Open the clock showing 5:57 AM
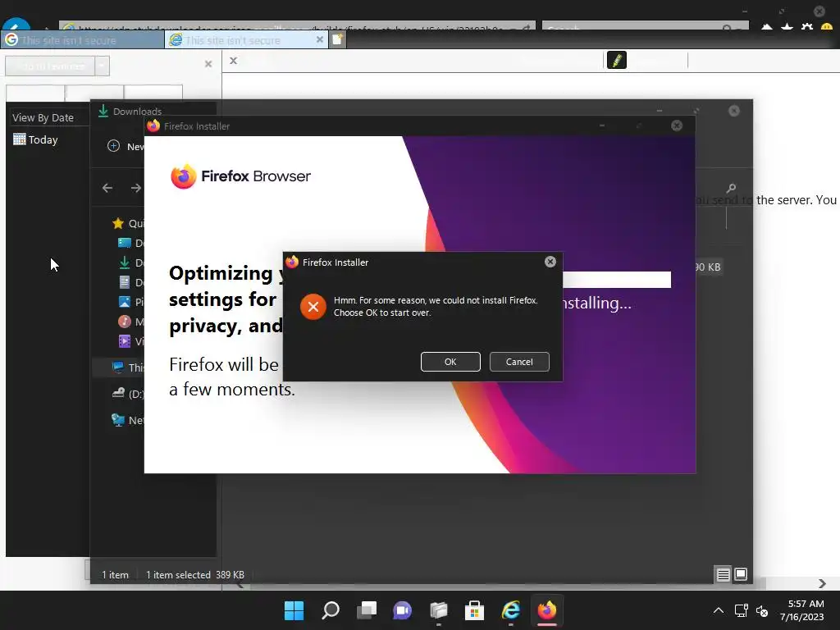Screen dimensions: 840x630 click(x=802, y=610)
